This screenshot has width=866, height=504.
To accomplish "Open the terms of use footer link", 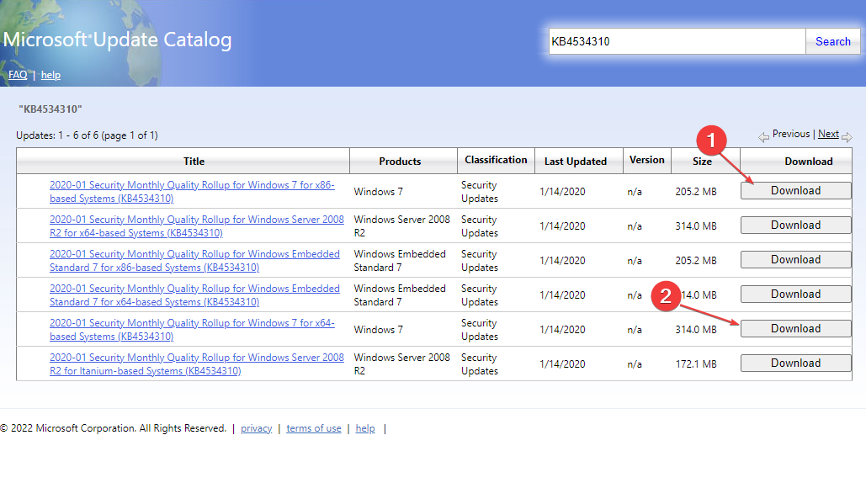I will pyautogui.click(x=314, y=428).
